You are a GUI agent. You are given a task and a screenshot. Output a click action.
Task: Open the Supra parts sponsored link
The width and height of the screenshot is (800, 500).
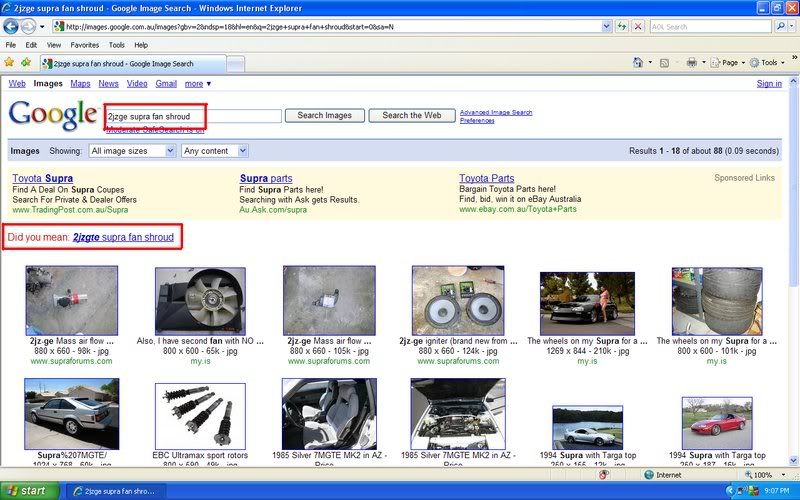pyautogui.click(x=266, y=179)
